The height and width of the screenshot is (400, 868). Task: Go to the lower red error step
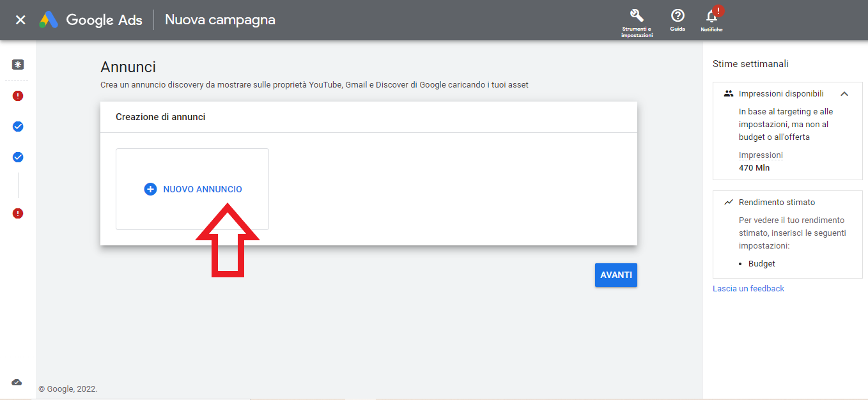pos(18,213)
